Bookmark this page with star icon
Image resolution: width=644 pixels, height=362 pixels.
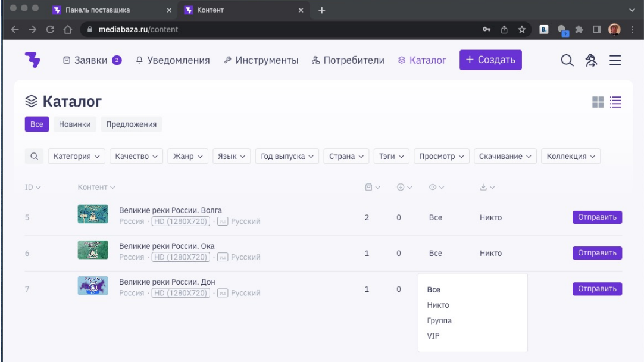click(521, 29)
